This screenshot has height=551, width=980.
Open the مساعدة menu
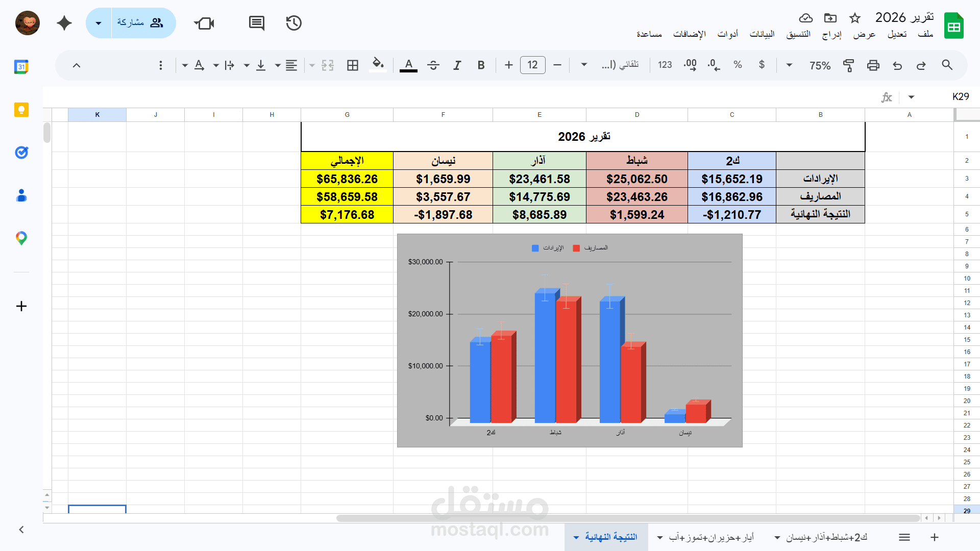649,34
